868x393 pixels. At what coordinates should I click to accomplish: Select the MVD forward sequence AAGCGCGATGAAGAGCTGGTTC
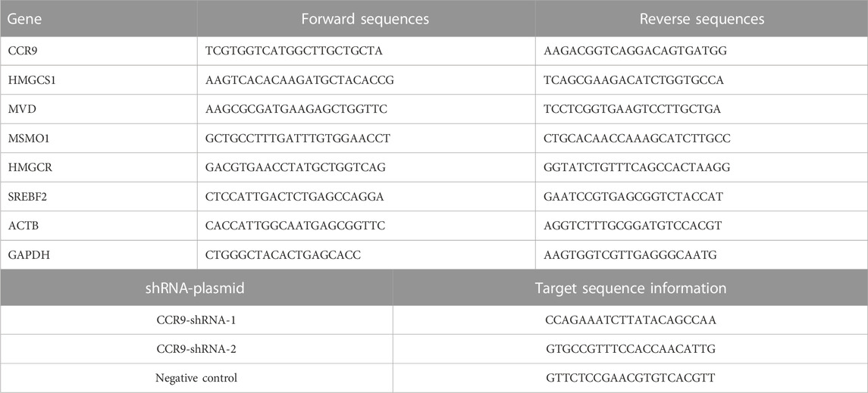pyautogui.click(x=296, y=109)
